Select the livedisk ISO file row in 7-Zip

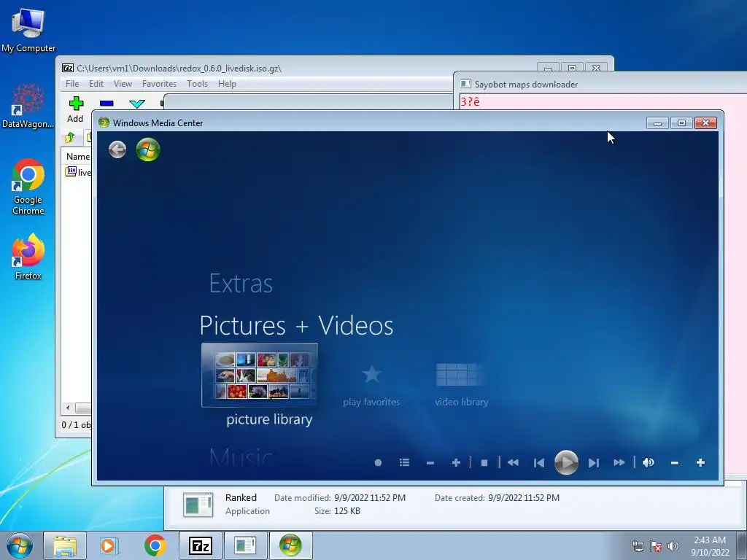pos(77,172)
